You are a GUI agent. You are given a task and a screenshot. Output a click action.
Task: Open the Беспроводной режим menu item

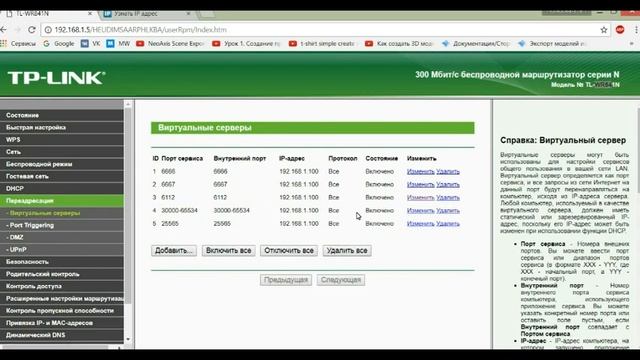[x=62, y=164]
